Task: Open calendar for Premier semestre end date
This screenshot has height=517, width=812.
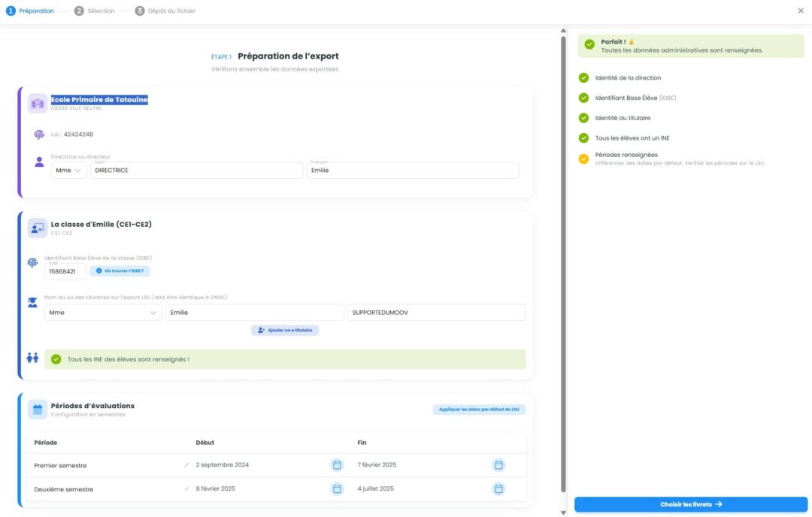Action: point(498,465)
